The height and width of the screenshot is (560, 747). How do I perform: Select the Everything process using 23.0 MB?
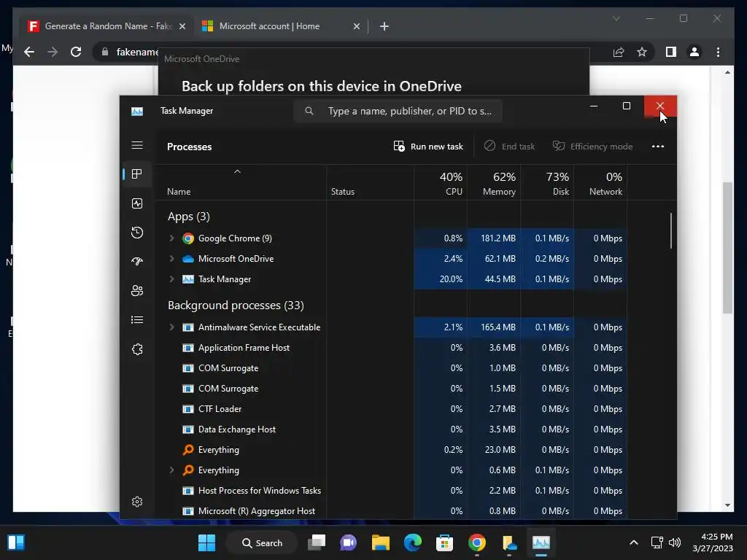(391, 449)
